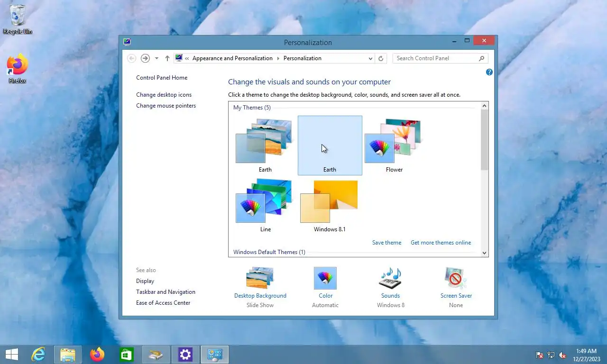This screenshot has width=607, height=364.
Task: Open the Color settings icon
Action: [x=325, y=278]
